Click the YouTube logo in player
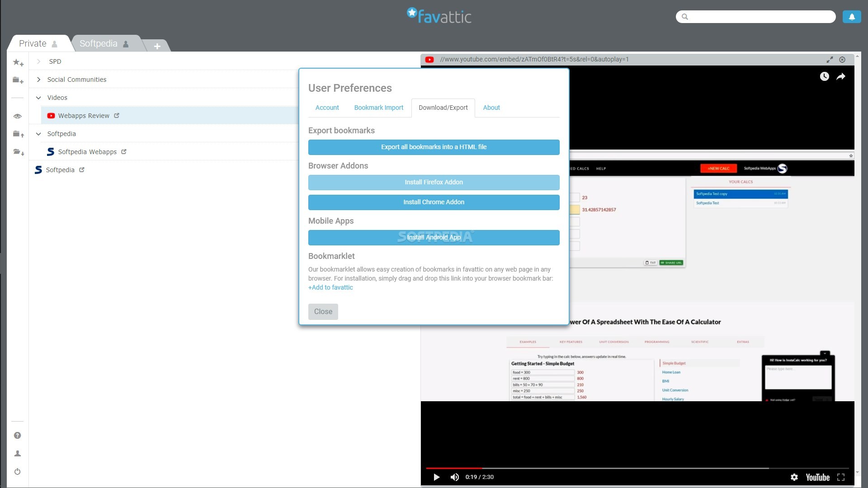Screen dimensions: 868x488 click(x=818, y=477)
